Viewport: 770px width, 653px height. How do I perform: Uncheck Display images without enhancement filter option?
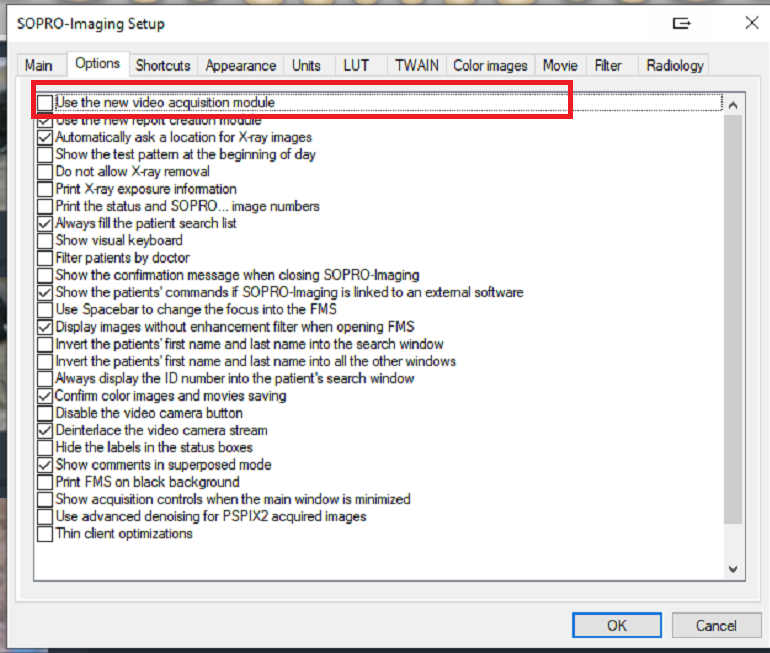[45, 327]
